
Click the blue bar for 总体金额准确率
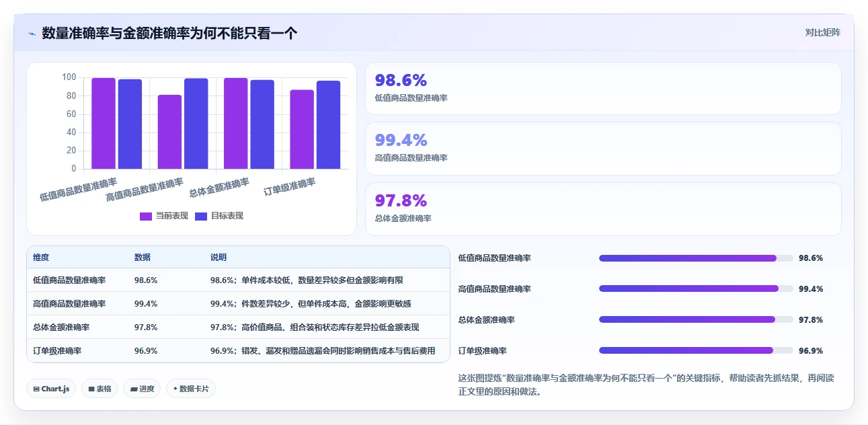(262, 124)
